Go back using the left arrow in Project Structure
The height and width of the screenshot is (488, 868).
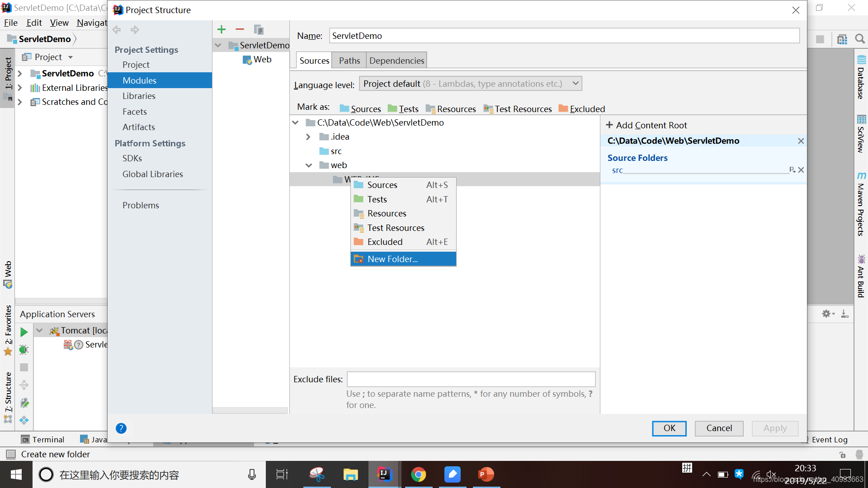click(x=117, y=30)
